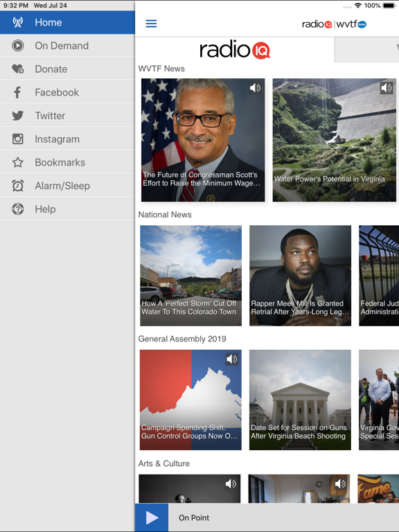Screen dimensions: 399x532
Task: Tap the WVTF News section heading
Action: 161,69
